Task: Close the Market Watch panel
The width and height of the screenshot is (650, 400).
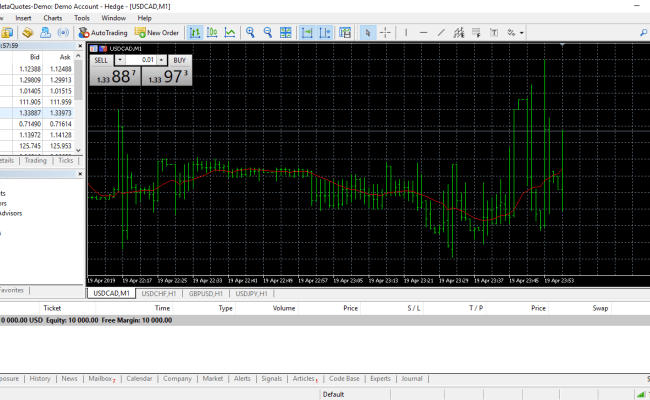Action: tap(80, 46)
